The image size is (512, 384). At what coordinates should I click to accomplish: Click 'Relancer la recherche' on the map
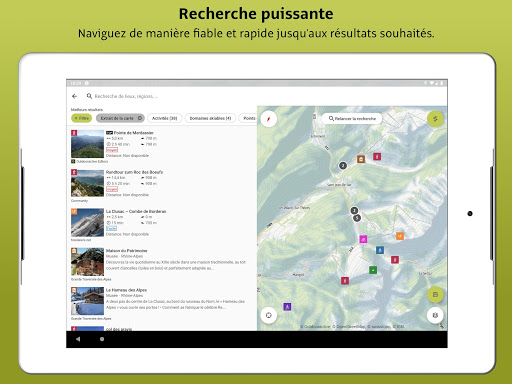352,118
